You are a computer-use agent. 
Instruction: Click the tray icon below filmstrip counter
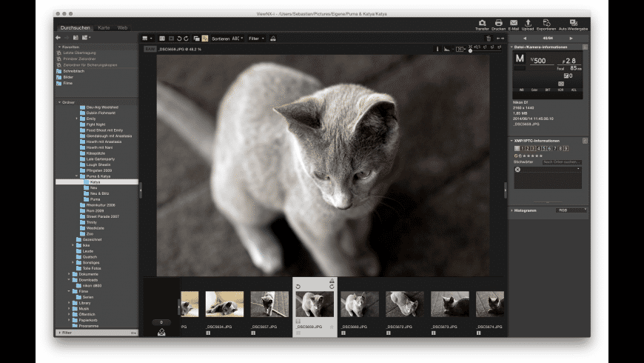pyautogui.click(x=161, y=332)
